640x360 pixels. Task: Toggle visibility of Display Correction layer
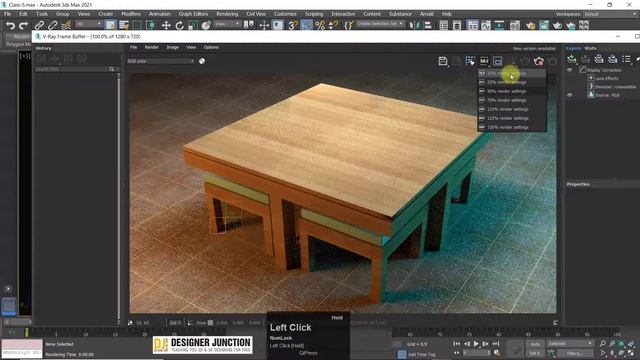click(x=570, y=70)
